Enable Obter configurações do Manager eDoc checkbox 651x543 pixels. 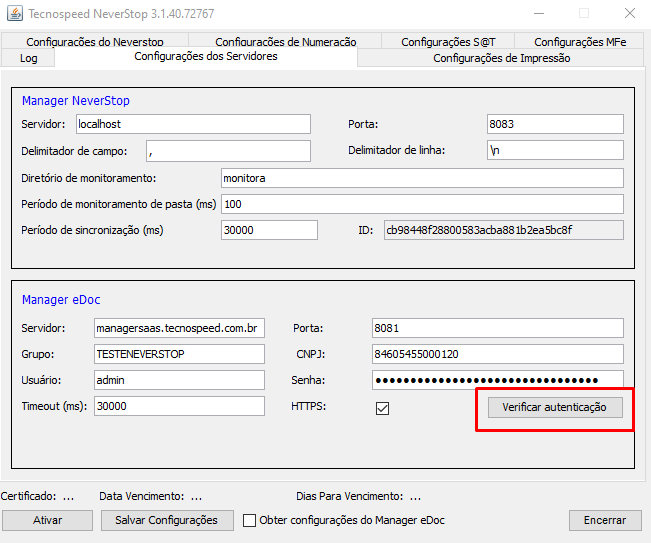[250, 521]
